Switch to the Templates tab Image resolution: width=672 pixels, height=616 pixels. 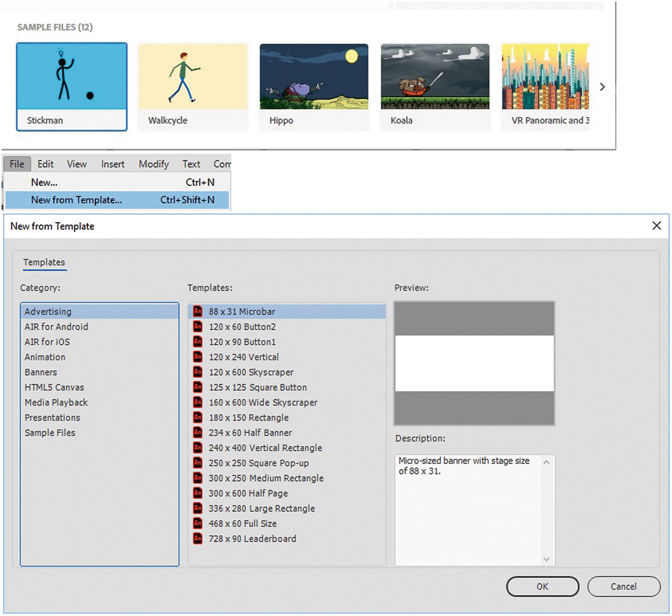click(44, 262)
